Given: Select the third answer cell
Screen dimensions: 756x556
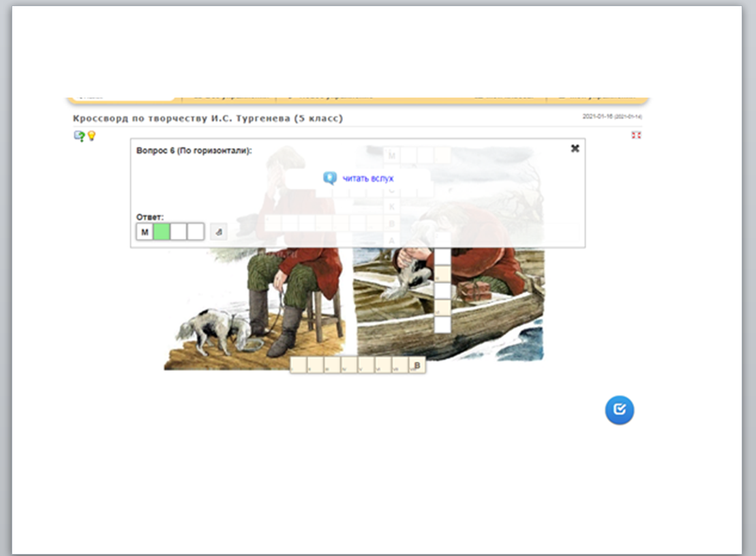Looking at the screenshot, I should click(179, 232).
